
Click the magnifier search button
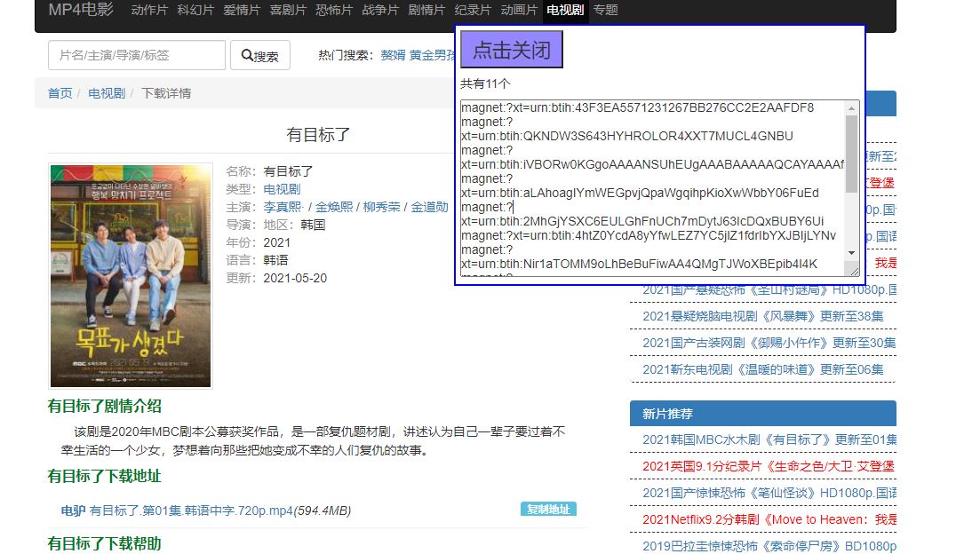click(x=259, y=56)
